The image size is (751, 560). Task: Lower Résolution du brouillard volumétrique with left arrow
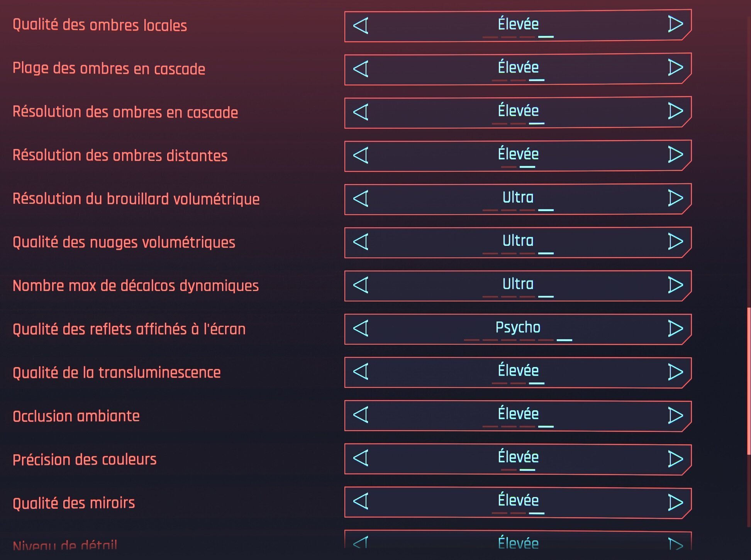pyautogui.click(x=361, y=198)
